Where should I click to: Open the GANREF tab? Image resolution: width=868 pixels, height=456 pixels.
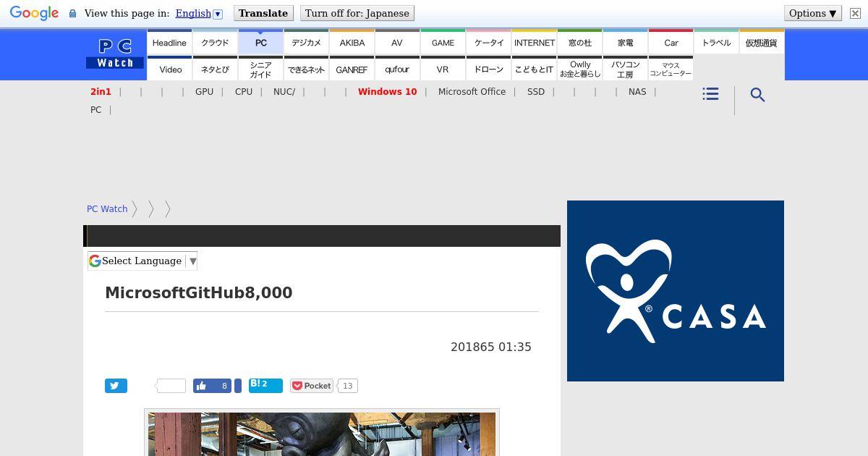tap(352, 69)
